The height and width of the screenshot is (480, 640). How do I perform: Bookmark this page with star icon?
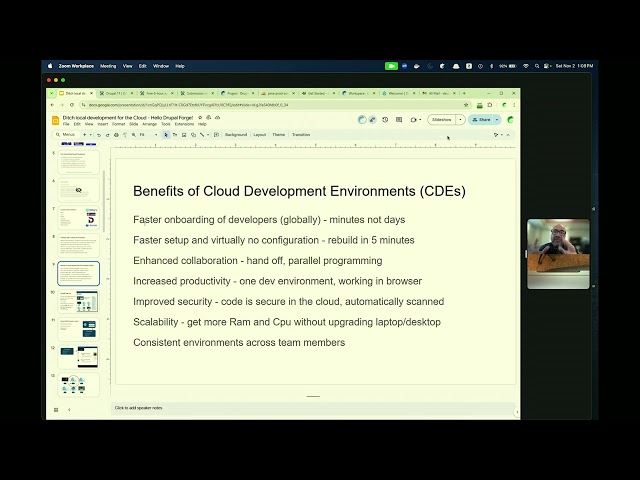point(466,105)
